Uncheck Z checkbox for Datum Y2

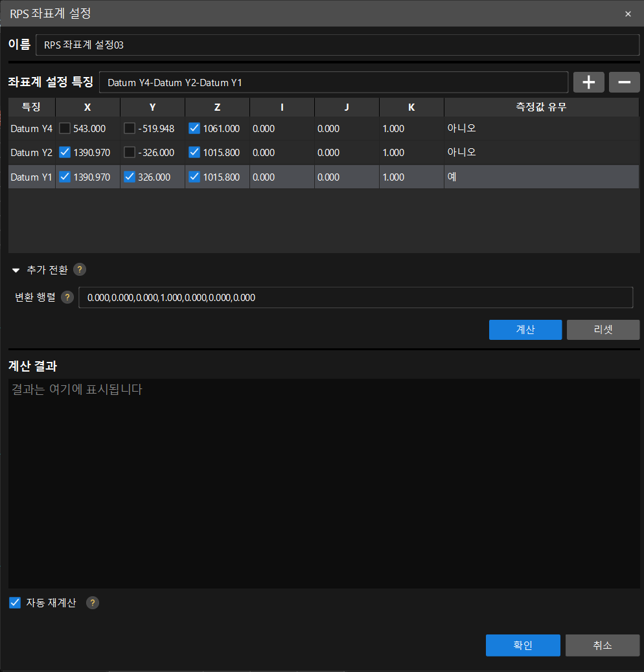click(x=194, y=152)
